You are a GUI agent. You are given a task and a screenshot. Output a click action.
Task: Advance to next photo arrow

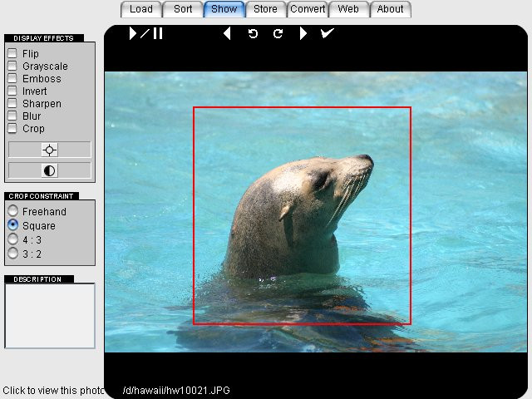(x=303, y=33)
